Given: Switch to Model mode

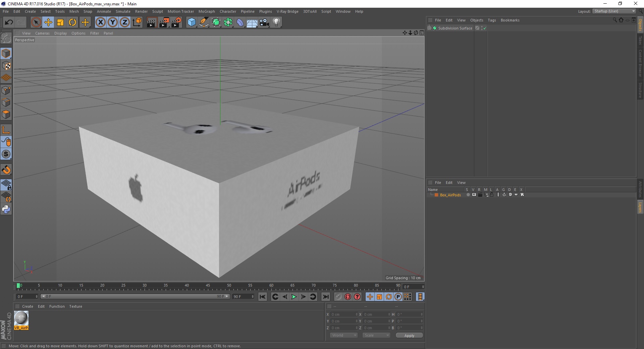Looking at the screenshot, I should coord(6,53).
